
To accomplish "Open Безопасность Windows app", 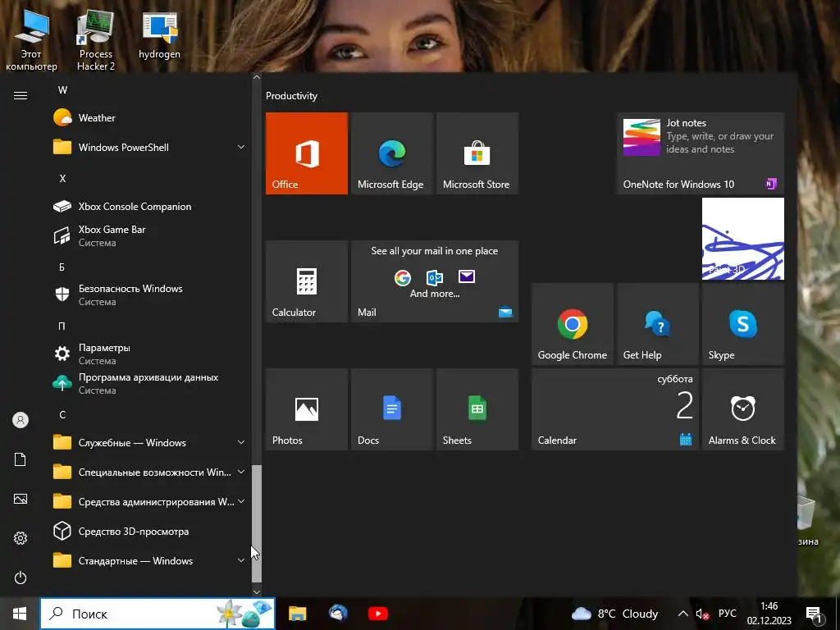I will 150,294.
